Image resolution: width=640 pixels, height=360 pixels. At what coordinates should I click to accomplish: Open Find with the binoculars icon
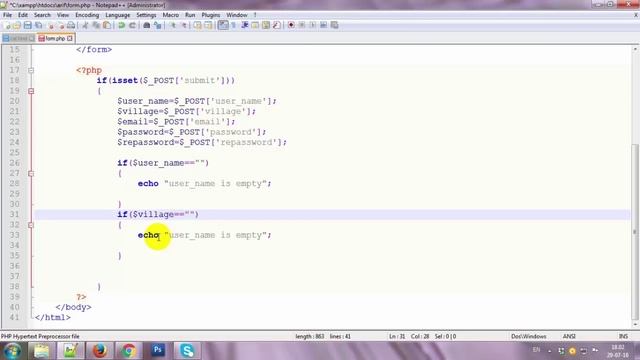147,25
